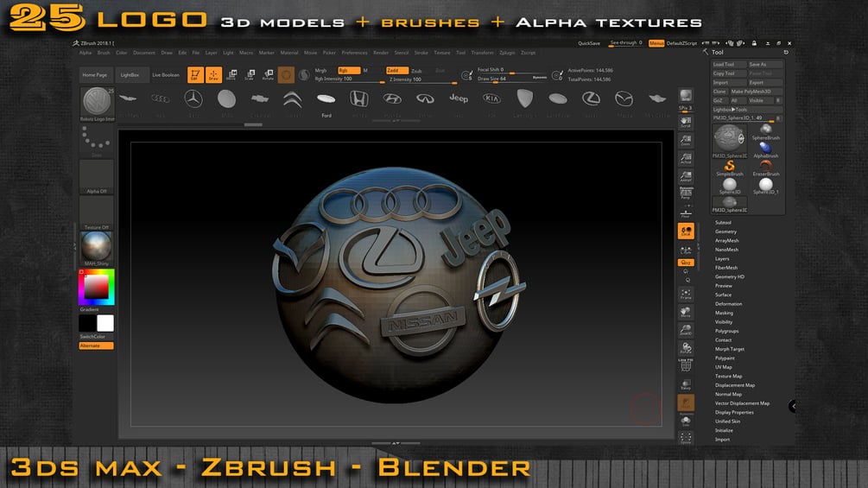The height and width of the screenshot is (488, 868).
Task: Expand the Texture Map section
Action: pyautogui.click(x=728, y=377)
